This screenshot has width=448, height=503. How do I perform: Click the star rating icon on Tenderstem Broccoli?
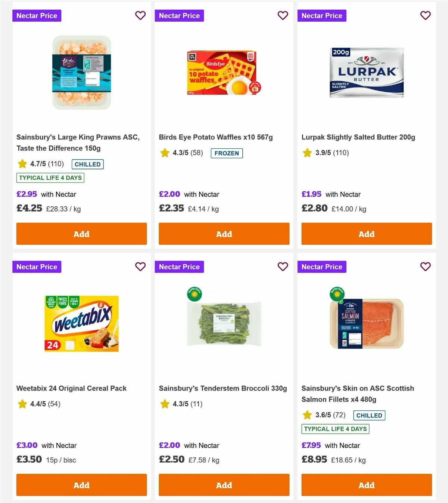click(x=165, y=404)
